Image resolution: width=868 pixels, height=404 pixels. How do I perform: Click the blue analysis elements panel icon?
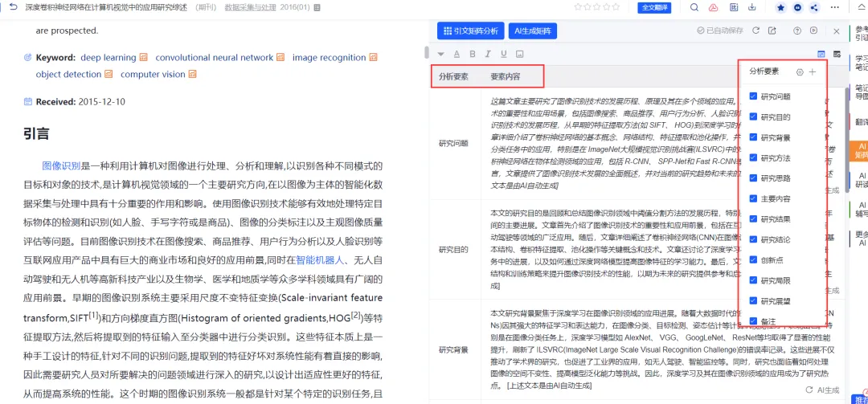pos(821,54)
